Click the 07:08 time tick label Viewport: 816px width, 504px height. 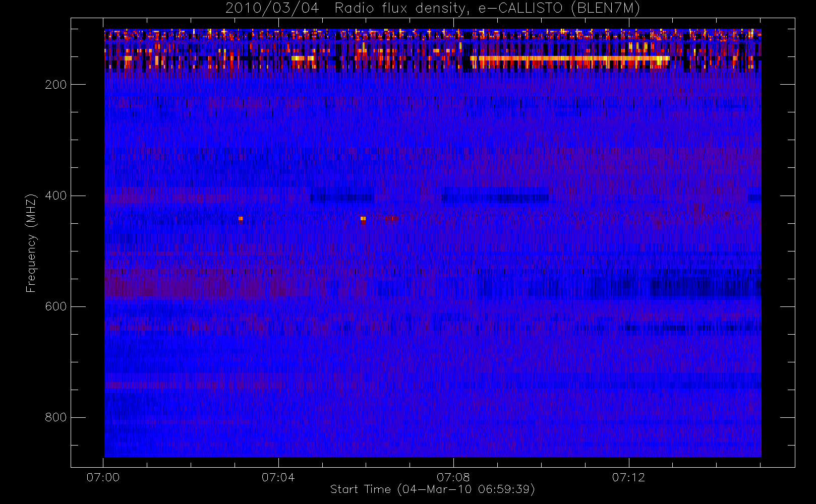point(453,477)
